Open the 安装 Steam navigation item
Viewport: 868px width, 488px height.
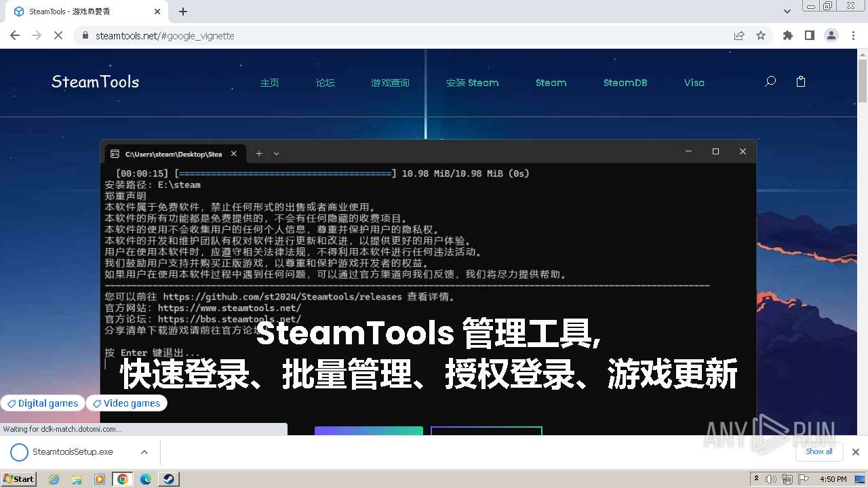click(472, 83)
